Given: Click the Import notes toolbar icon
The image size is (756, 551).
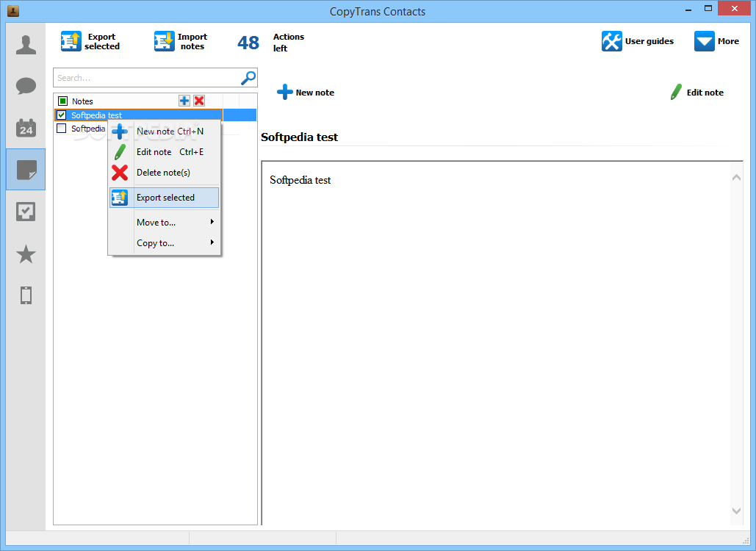Looking at the screenshot, I should coord(164,41).
